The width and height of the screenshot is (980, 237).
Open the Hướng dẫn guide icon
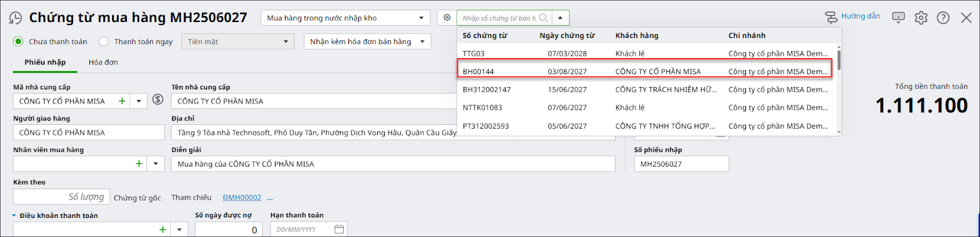pos(831,18)
